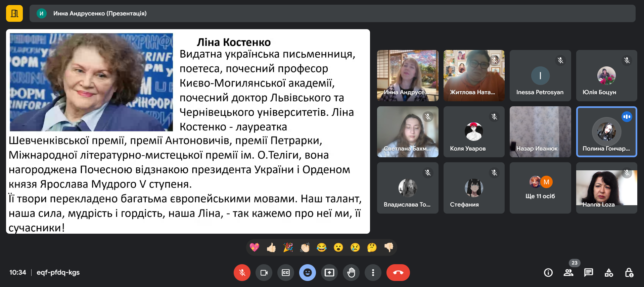The width and height of the screenshot is (644, 287).
Task: Turn on closed captions
Action: click(x=286, y=273)
